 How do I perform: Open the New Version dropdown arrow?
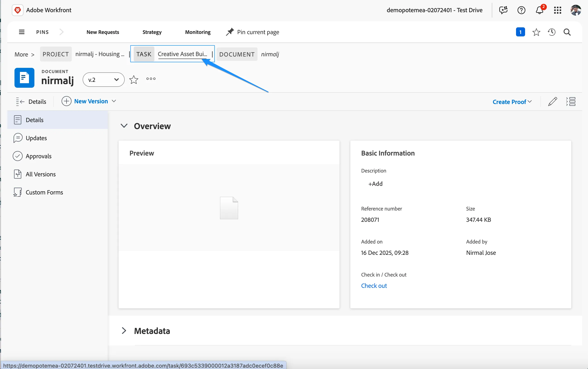click(114, 101)
